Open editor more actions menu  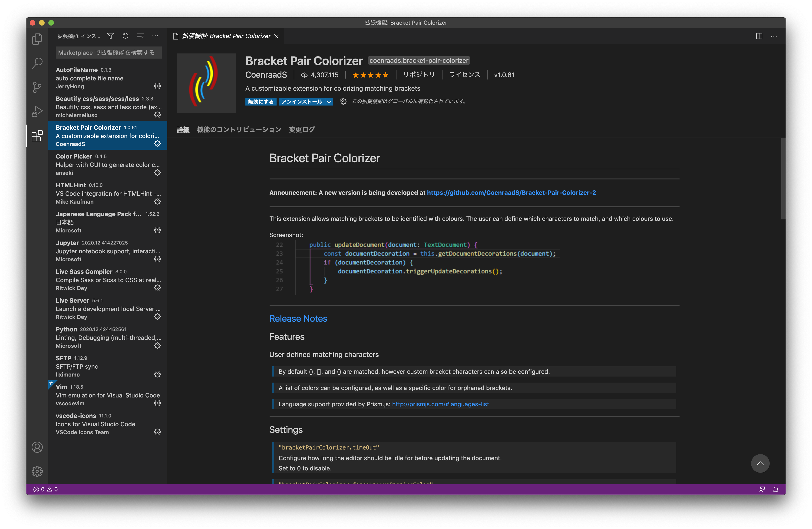(774, 36)
